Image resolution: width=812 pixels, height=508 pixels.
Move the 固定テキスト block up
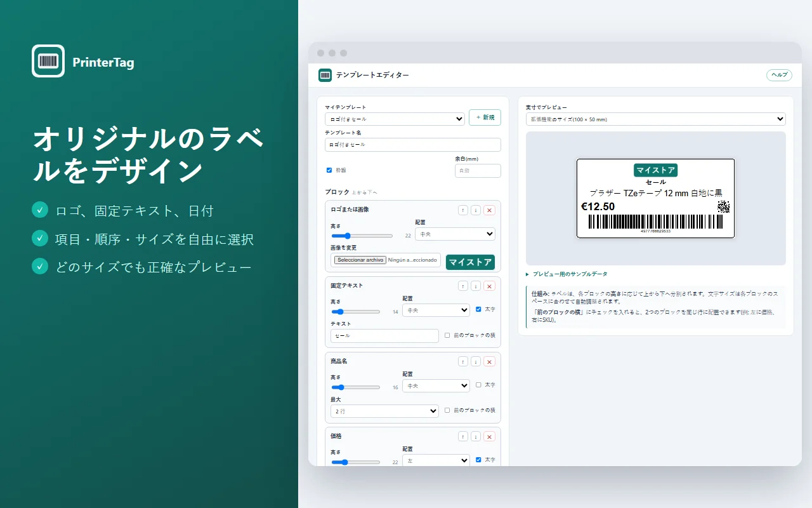pyautogui.click(x=463, y=286)
